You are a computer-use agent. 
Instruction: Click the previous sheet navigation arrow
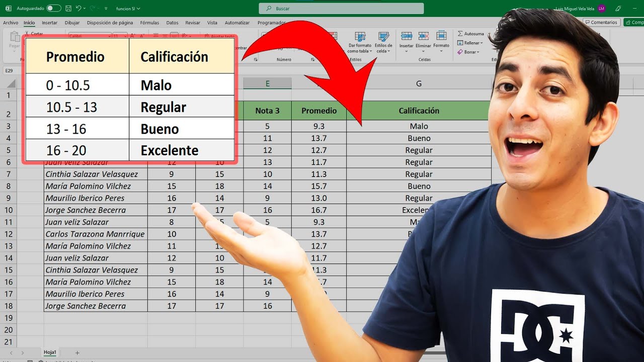pyautogui.click(x=11, y=353)
